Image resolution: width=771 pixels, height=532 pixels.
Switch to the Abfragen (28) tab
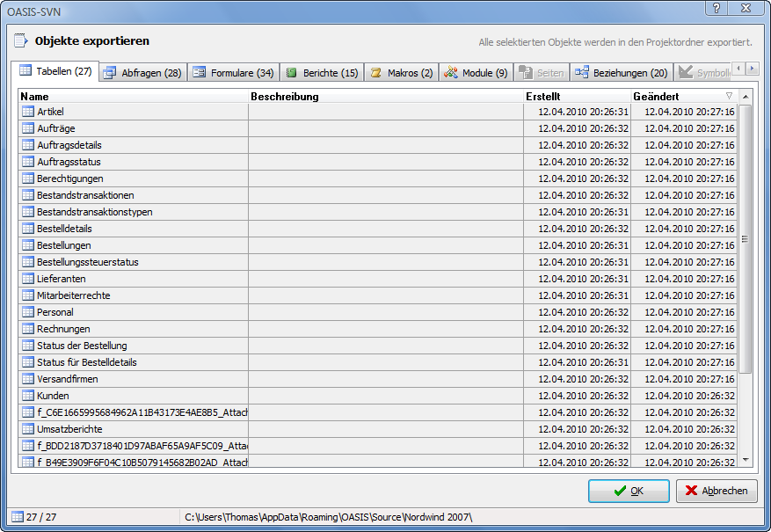point(142,73)
